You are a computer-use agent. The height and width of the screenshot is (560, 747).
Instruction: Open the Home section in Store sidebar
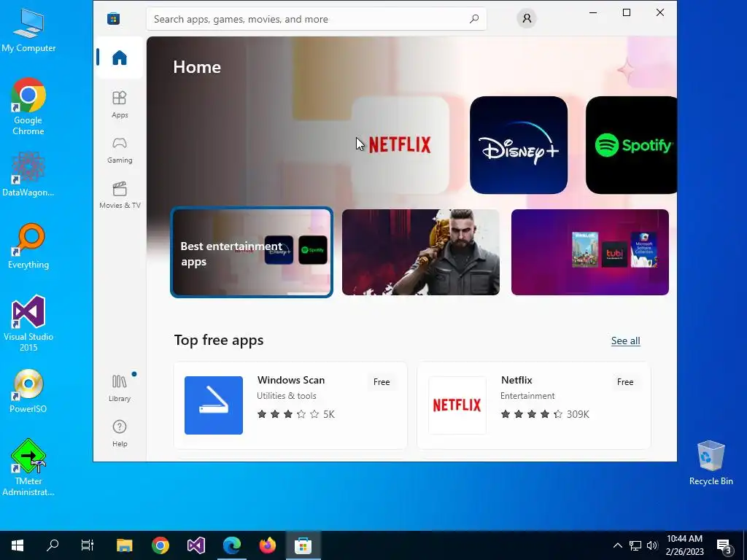(120, 58)
